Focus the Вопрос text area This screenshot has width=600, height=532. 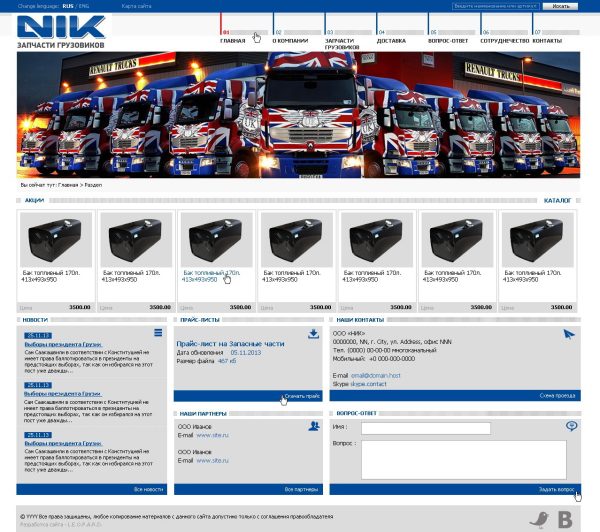click(464, 460)
